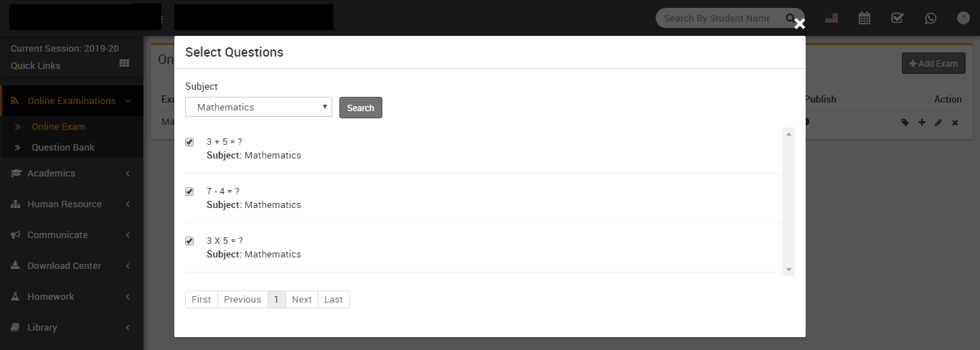This screenshot has height=350, width=980.
Task: Open the Quick Links grid icon
Action: tap(124, 63)
